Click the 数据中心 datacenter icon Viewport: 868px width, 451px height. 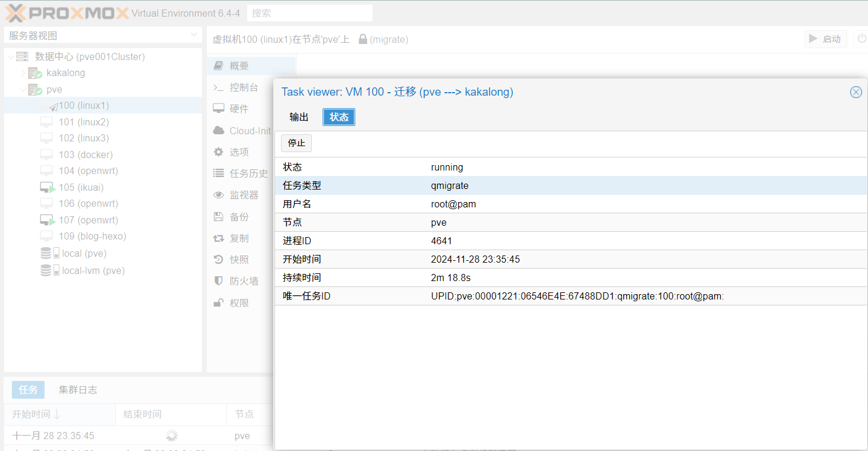(23, 57)
